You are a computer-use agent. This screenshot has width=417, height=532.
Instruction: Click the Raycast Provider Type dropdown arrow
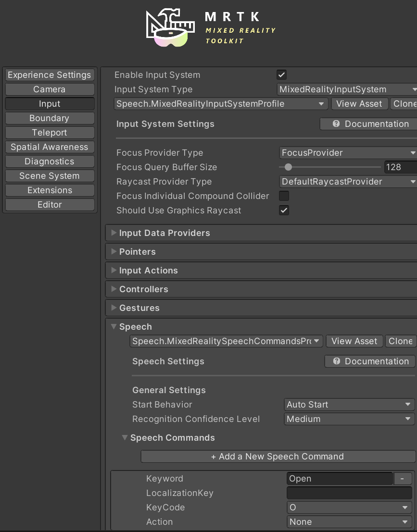(411, 182)
